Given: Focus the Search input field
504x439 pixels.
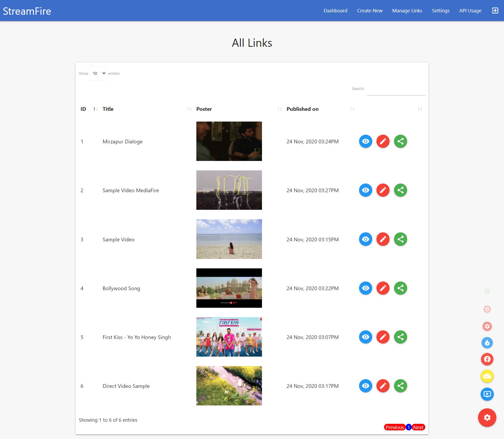Looking at the screenshot, I should point(396,89).
